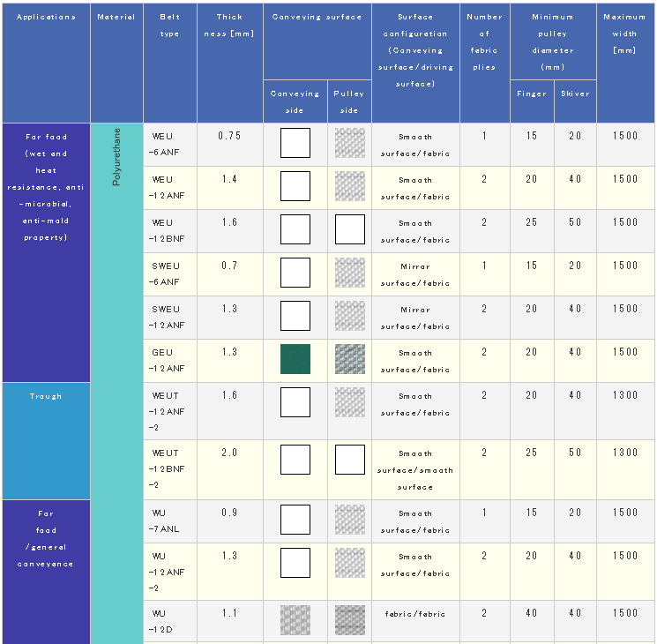The width and height of the screenshot is (657, 644).
Task: Click the WEUT-12ANF-2 belt type name
Action: click(170, 411)
